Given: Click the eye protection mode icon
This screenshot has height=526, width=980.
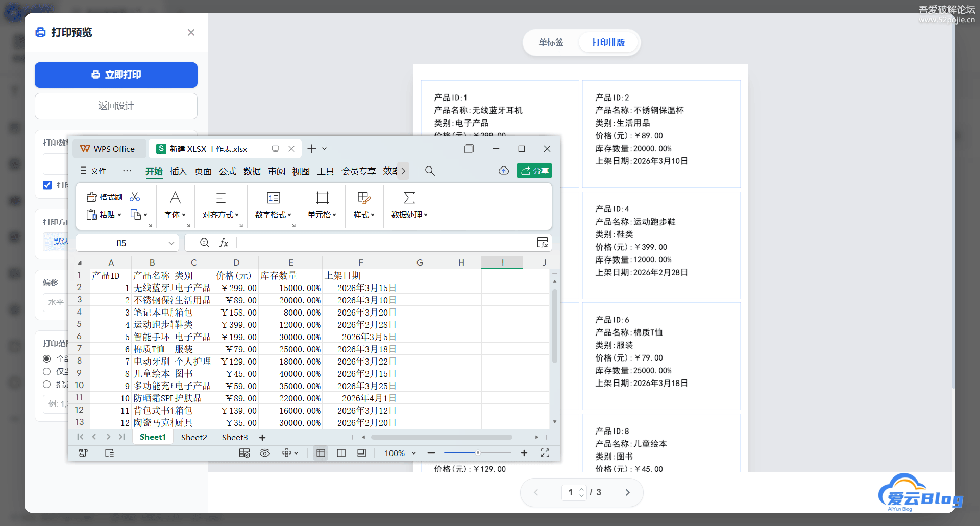Looking at the screenshot, I should 265,453.
